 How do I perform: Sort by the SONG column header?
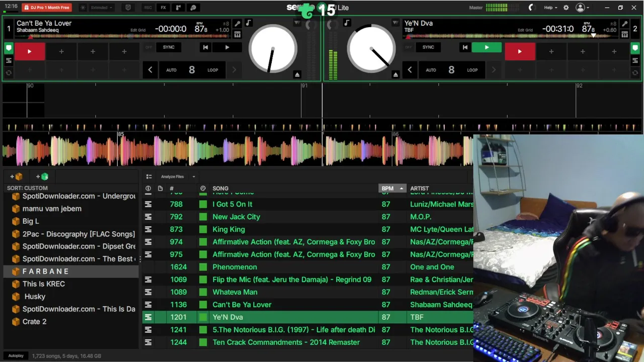tap(220, 189)
